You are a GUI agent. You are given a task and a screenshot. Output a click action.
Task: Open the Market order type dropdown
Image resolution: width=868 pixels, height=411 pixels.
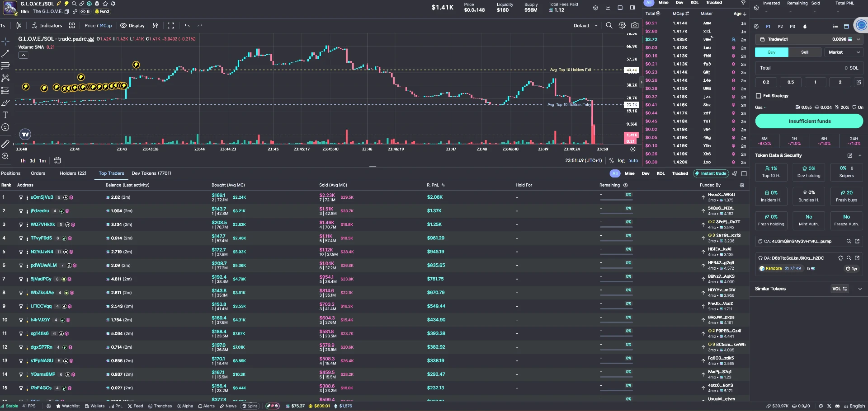[844, 52]
